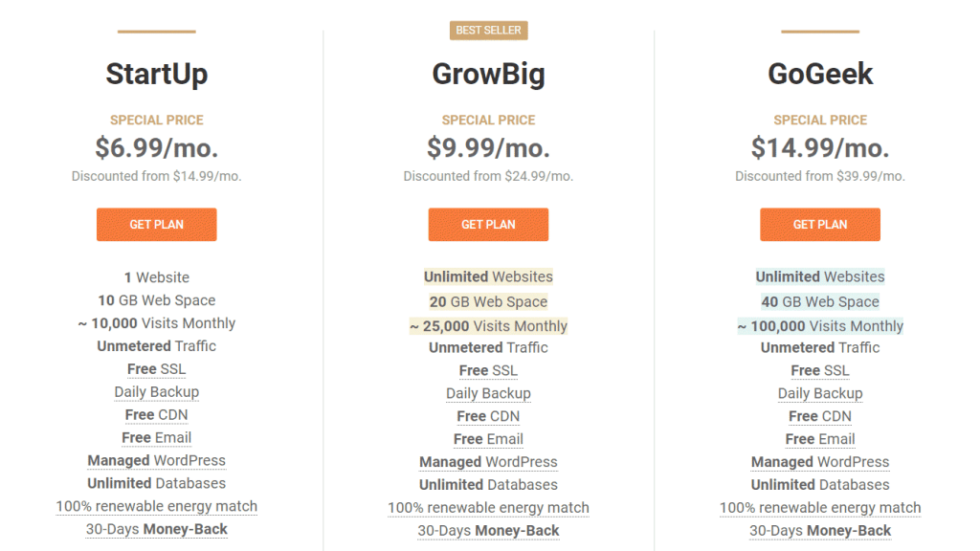Click StartUp's Managed WordPress feature
The width and height of the screenshot is (980, 551).
pos(156,461)
